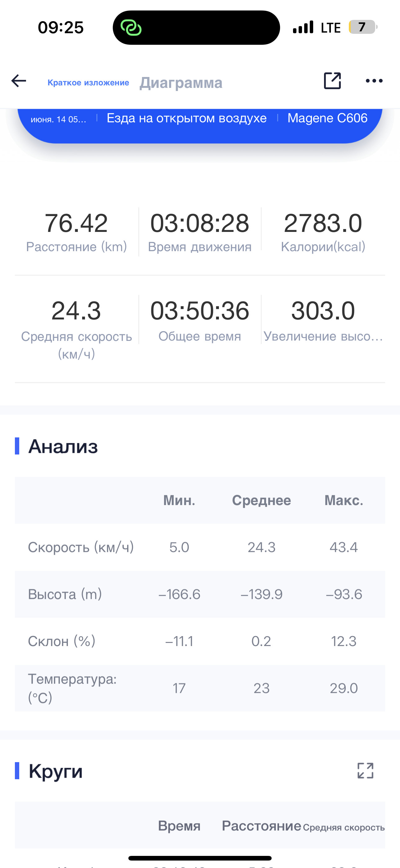The width and height of the screenshot is (400, 868).
Task: Tap the июня 14 date label
Action: 59,119
